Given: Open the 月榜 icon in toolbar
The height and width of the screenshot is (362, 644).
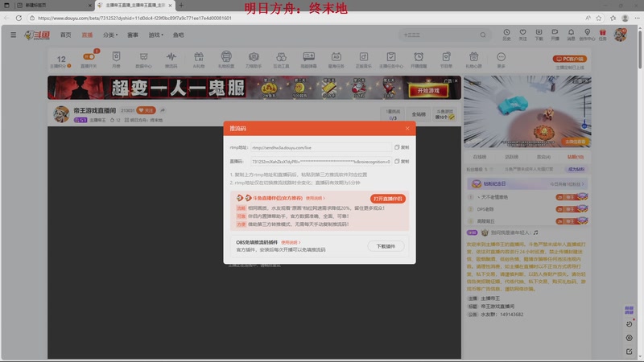Looking at the screenshot, I should (116, 60).
